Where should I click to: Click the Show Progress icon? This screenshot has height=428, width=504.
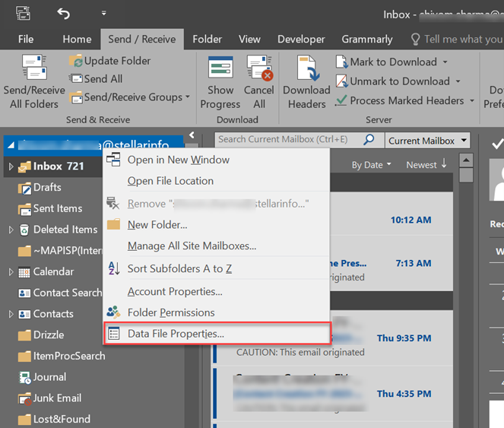point(220,67)
